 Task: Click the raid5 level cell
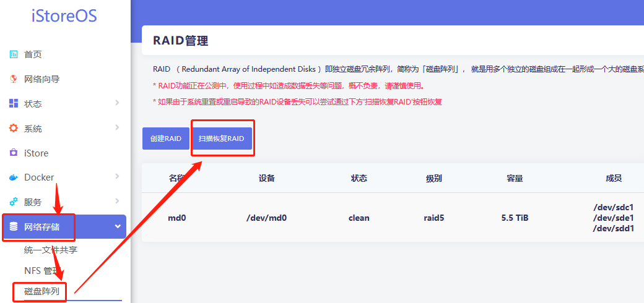pos(434,218)
